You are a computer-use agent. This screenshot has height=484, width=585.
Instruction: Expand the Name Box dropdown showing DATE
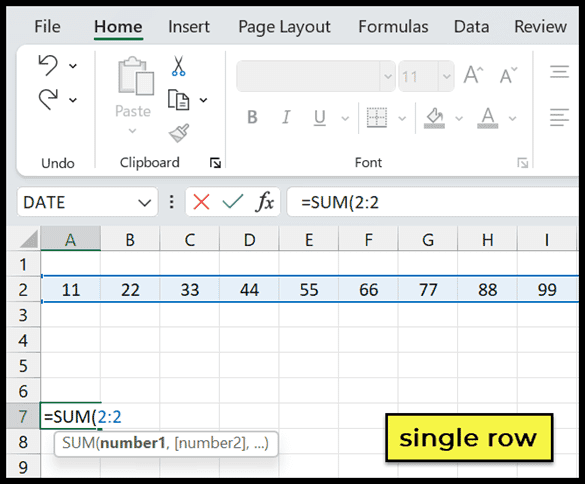tap(144, 203)
